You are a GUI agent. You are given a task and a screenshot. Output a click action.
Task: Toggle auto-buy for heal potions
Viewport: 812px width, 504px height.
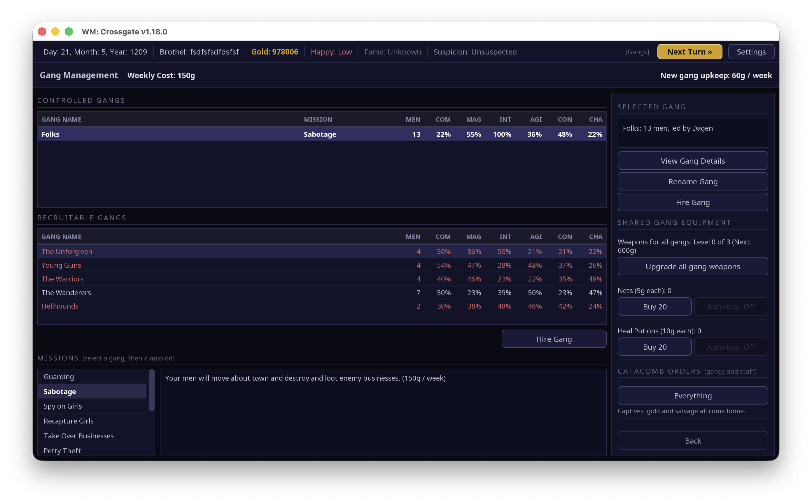tap(731, 347)
